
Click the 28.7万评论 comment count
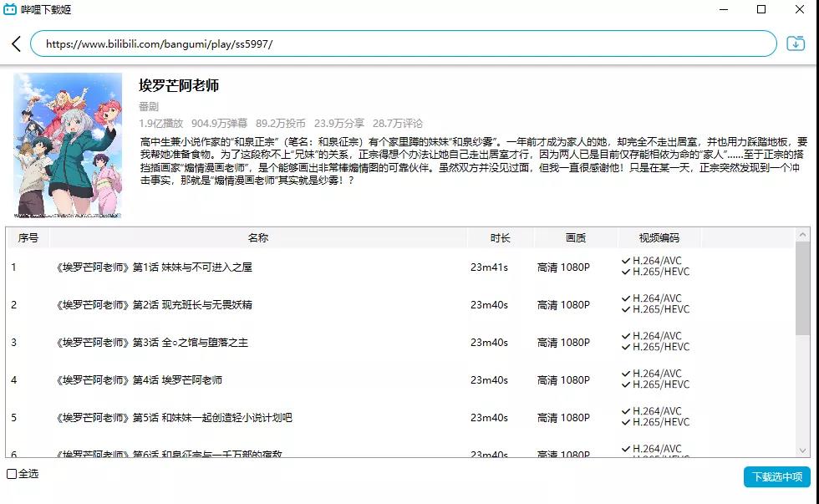[398, 123]
